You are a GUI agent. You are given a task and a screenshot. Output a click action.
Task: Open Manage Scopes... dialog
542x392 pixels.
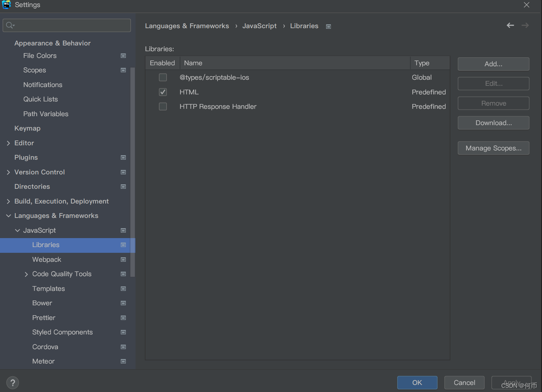(x=493, y=148)
